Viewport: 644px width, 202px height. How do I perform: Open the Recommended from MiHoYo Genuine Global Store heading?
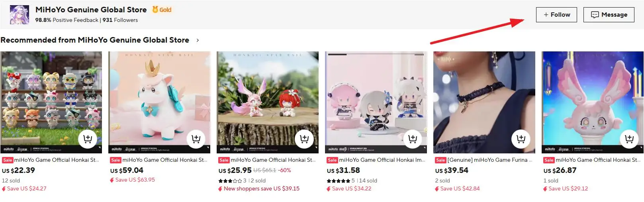(95, 40)
